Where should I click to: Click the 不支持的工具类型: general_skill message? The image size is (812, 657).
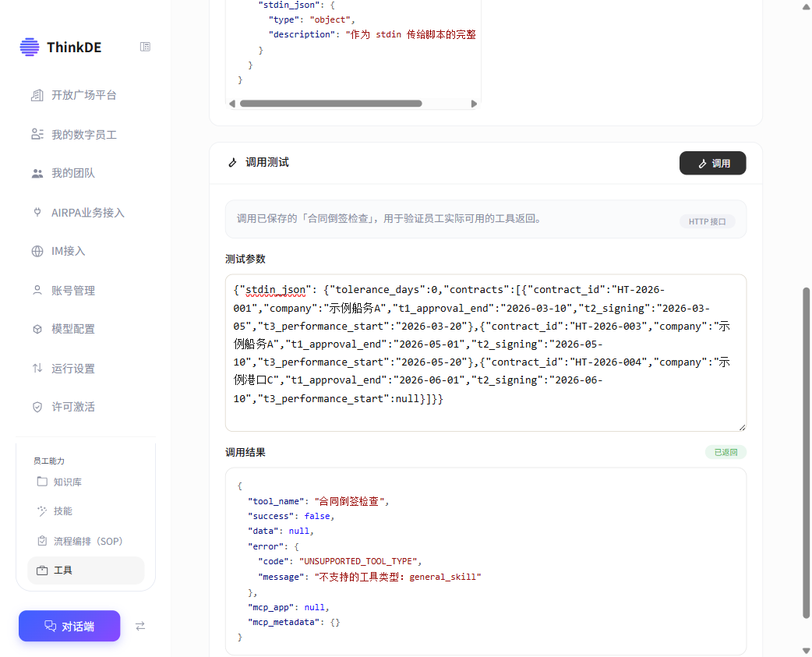tap(398, 577)
